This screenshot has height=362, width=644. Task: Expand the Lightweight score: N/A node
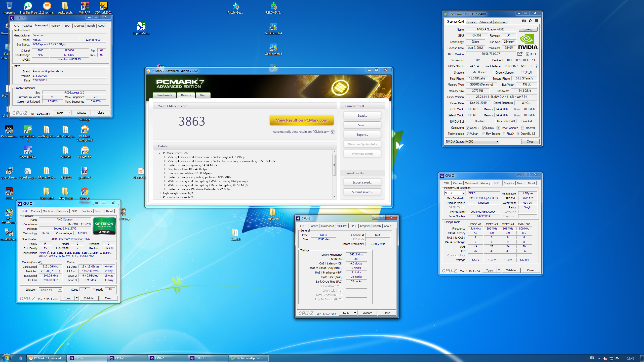pyautogui.click(x=160, y=193)
